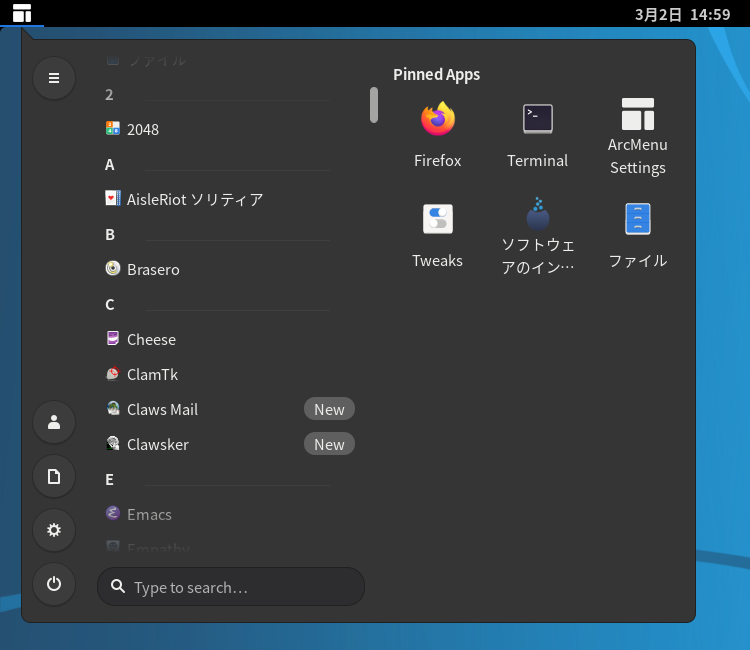750x650 pixels.
Task: Click the search magnifier icon
Action: point(118,586)
